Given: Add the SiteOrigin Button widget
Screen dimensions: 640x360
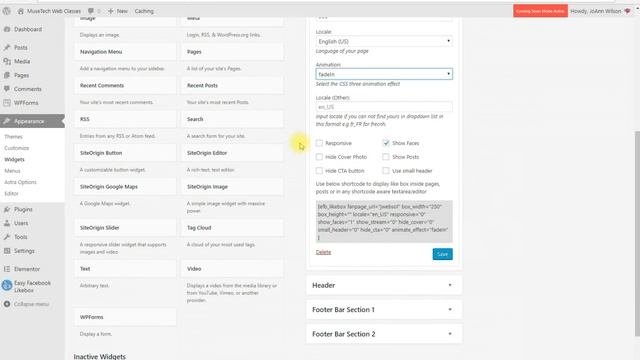Looking at the screenshot, I should [125, 153].
